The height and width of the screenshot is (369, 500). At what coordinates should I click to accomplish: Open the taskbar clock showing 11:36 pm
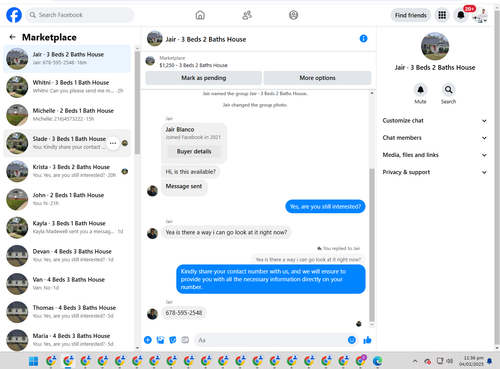coord(471,361)
